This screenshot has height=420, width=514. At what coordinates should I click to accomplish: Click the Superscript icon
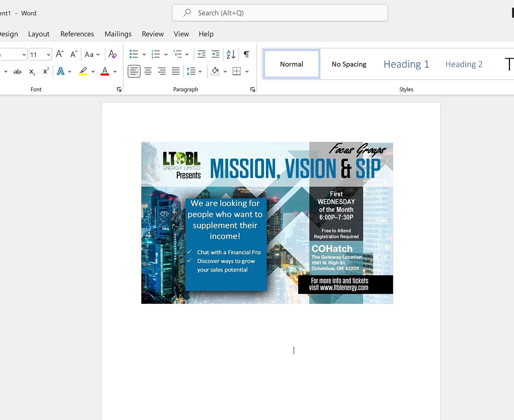coord(45,71)
